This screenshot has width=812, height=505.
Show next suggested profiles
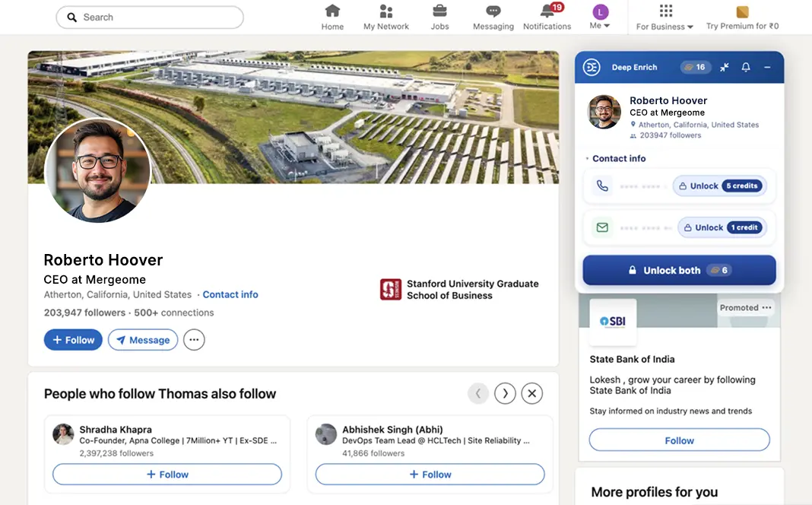505,394
